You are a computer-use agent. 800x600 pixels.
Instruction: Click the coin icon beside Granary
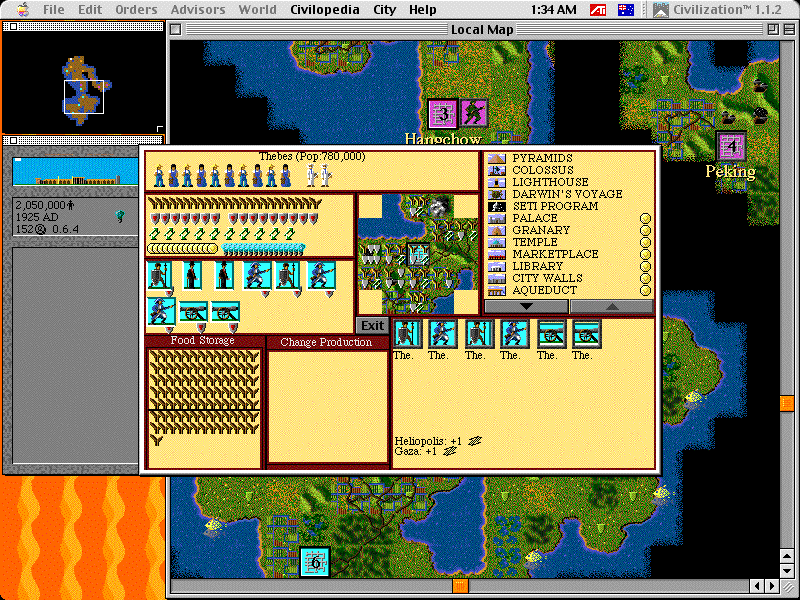(645, 231)
